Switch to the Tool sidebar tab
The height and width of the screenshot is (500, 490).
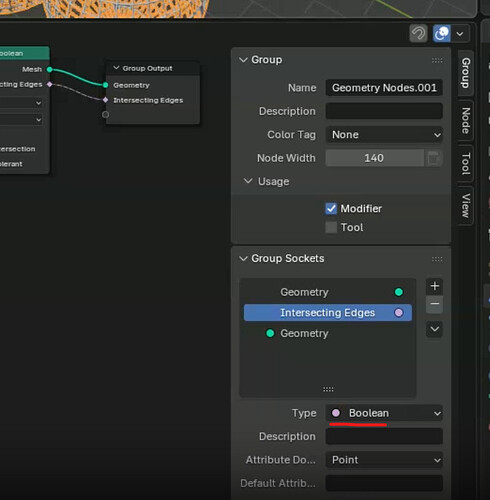coord(466,163)
